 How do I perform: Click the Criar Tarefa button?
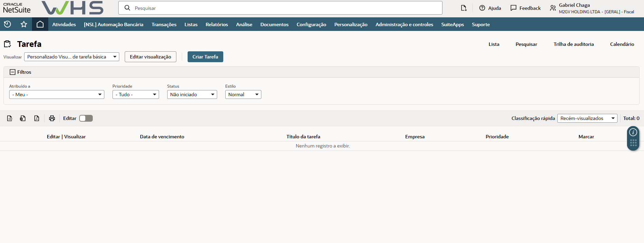tap(205, 57)
